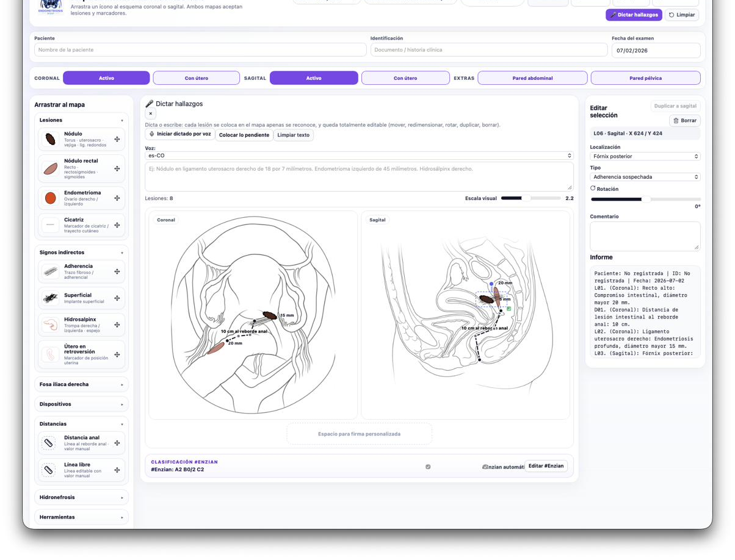Click Colocar lo pendiente button
The image size is (735, 560).
[x=244, y=135]
